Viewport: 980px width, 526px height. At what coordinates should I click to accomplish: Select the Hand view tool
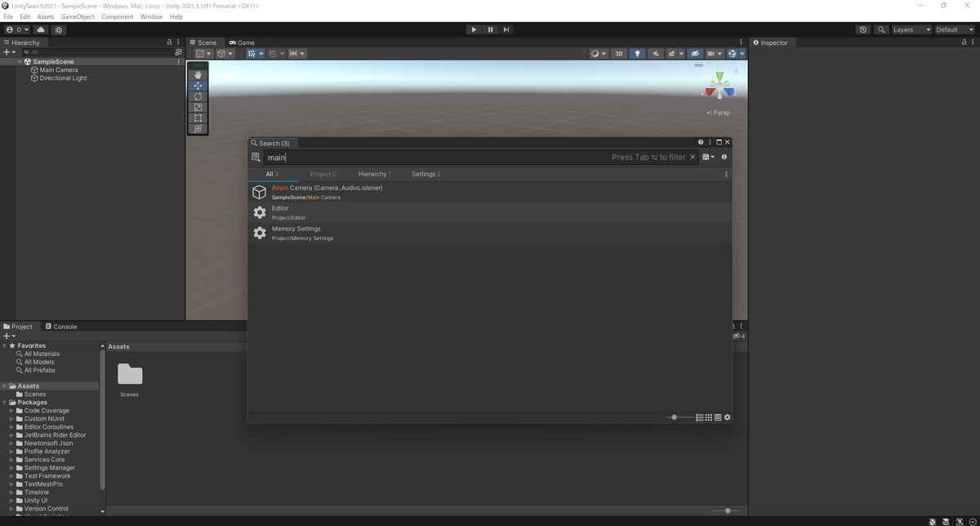(x=198, y=74)
